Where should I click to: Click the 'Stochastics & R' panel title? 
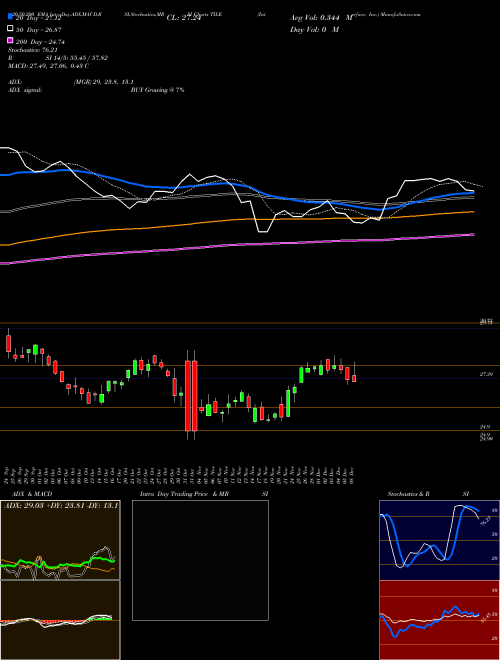tap(408, 494)
